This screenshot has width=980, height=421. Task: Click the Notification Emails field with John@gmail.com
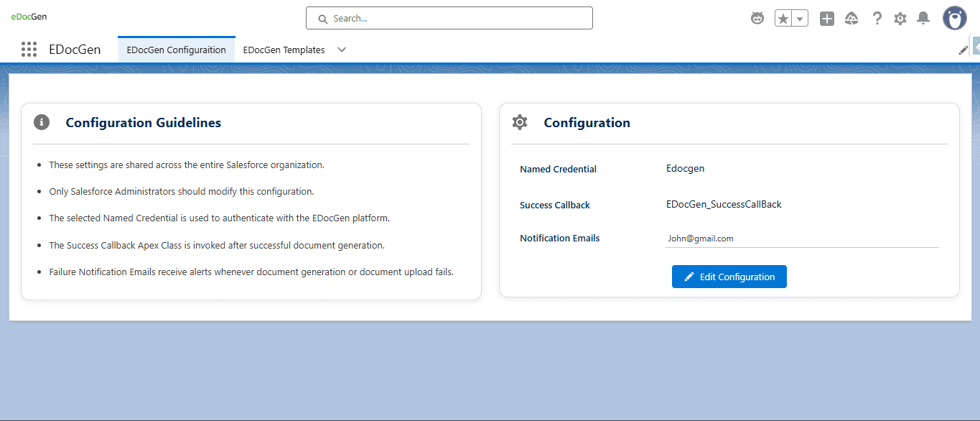[802, 239]
